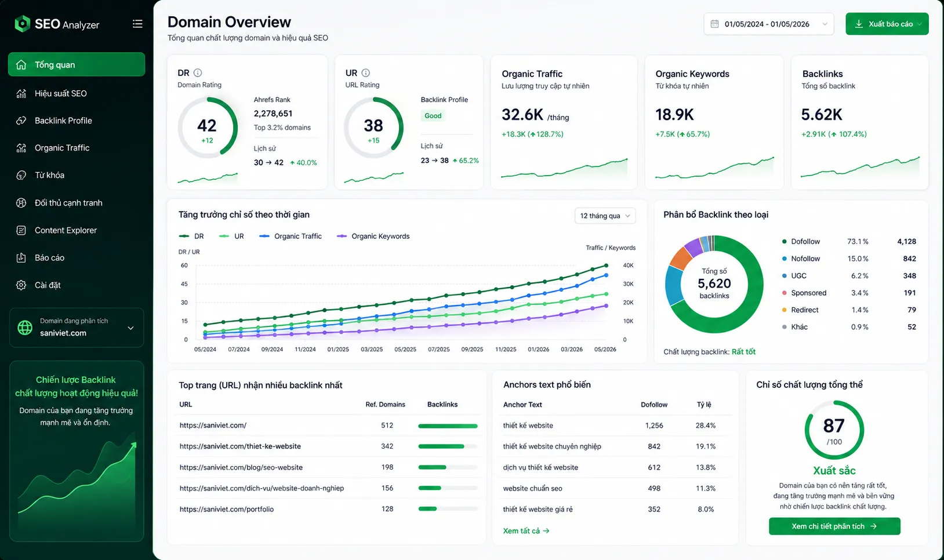The width and height of the screenshot is (944, 560).
Task: Open the saniviet.com/portfolio URL link
Action: coord(227,509)
